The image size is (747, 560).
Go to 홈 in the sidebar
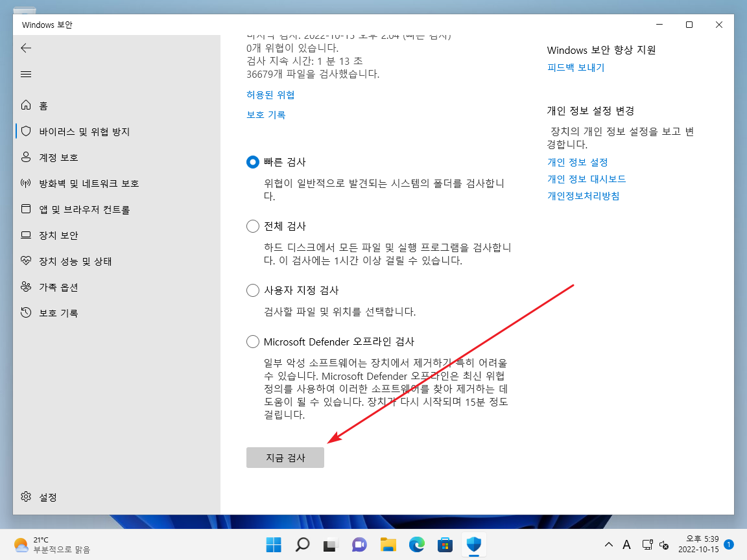(118, 105)
